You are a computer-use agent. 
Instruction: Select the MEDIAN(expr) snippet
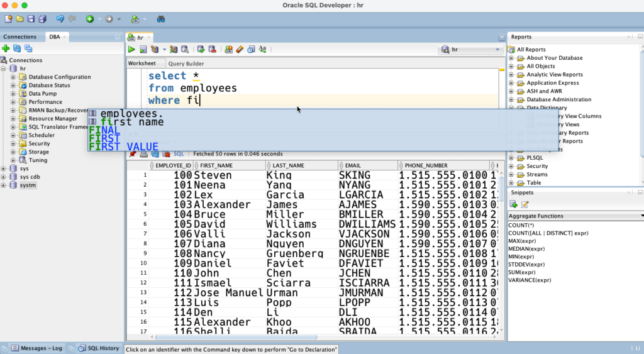(526, 248)
